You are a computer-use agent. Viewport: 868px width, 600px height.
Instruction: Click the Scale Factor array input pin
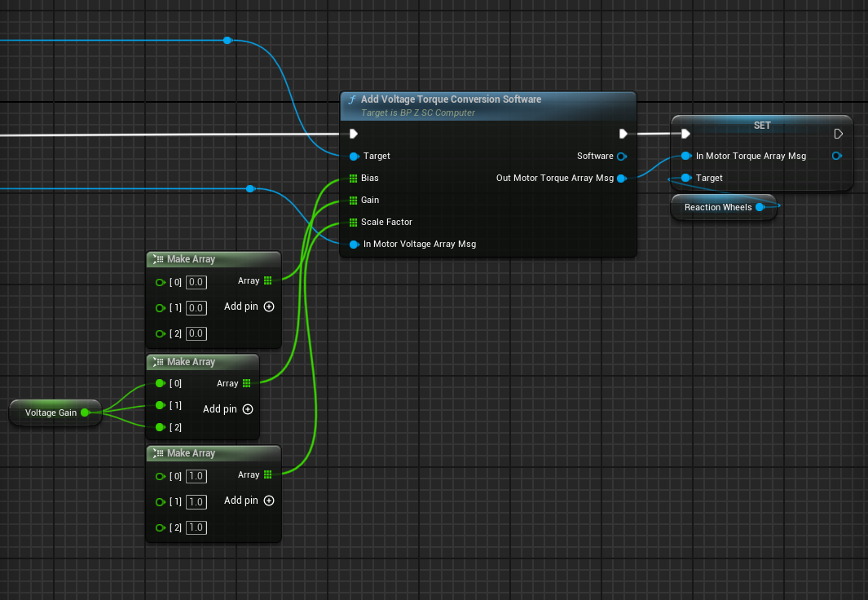[353, 222]
